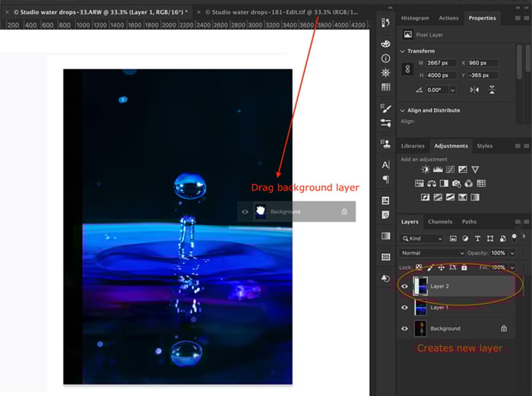The image size is (532, 396).
Task: Switch to the Actions tab
Action: pyautogui.click(x=448, y=18)
